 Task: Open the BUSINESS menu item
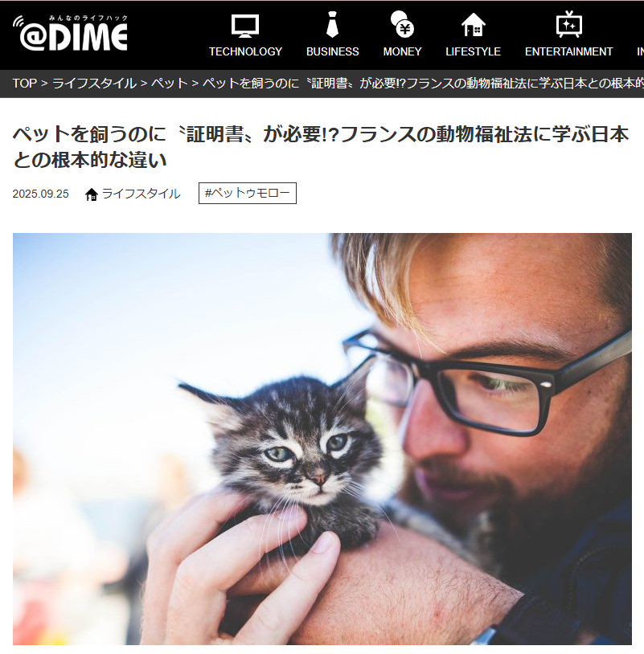333,51
